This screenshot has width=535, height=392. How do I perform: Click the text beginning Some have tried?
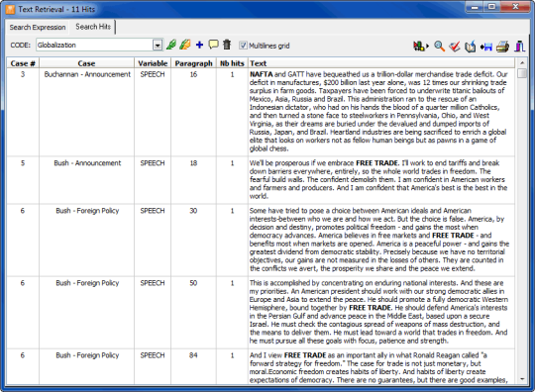pos(381,240)
